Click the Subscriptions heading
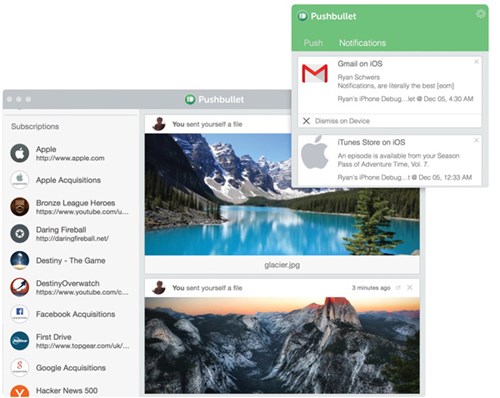This screenshot has height=398, width=500. click(35, 127)
